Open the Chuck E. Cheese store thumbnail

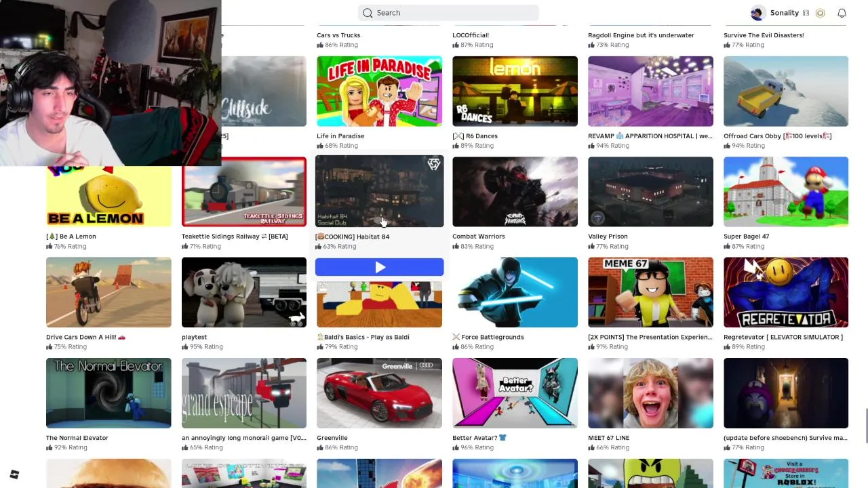(786, 473)
